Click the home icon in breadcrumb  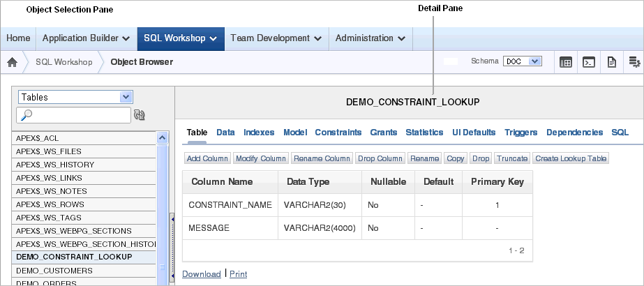(x=13, y=62)
